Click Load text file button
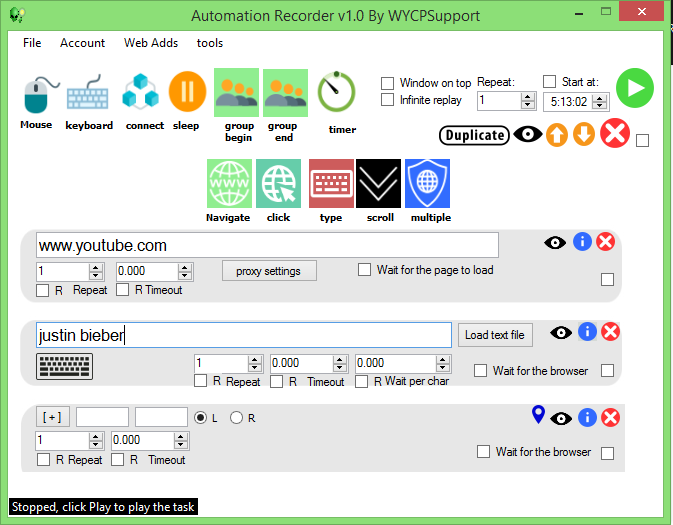The image size is (673, 525). [x=495, y=335]
